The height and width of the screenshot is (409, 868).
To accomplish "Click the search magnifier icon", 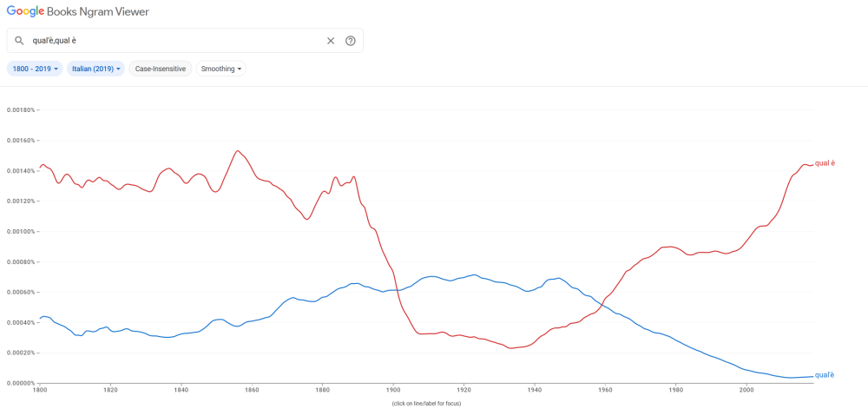I will coord(19,41).
